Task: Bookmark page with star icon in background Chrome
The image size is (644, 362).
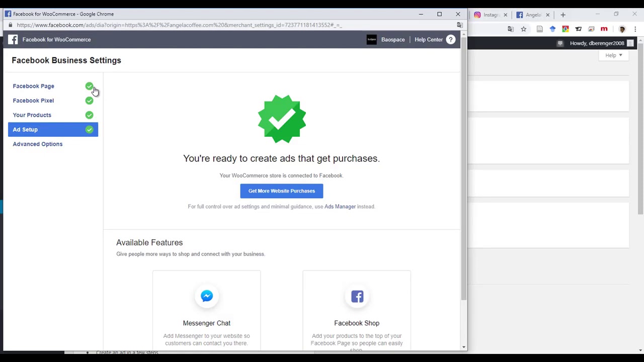Action: pyautogui.click(x=524, y=29)
